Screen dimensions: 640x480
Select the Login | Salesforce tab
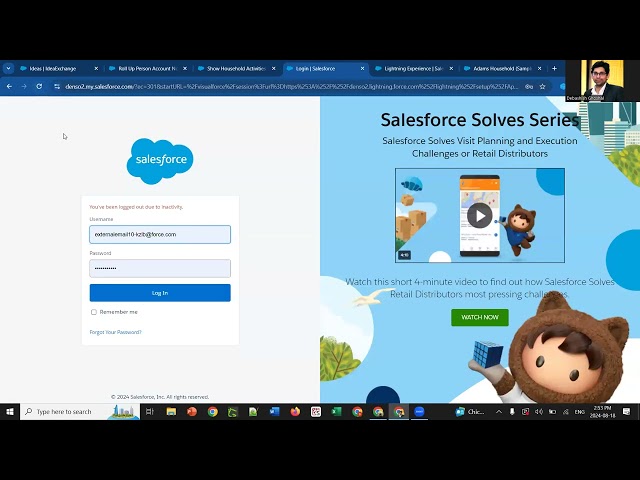click(325, 69)
